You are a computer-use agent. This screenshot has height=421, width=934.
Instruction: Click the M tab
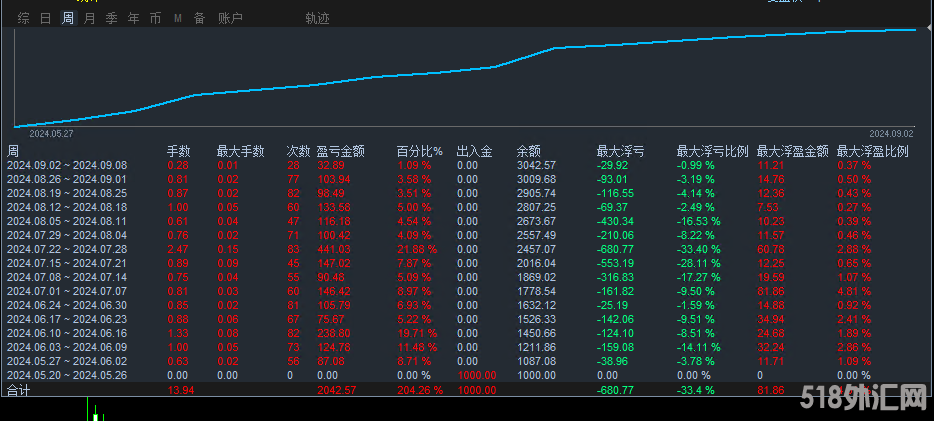click(178, 18)
